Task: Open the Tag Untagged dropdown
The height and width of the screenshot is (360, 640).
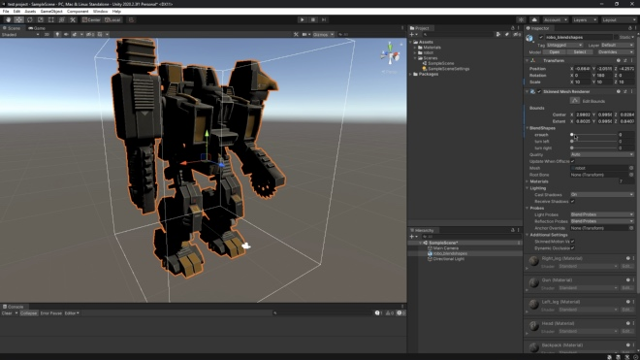Action: click(x=564, y=45)
